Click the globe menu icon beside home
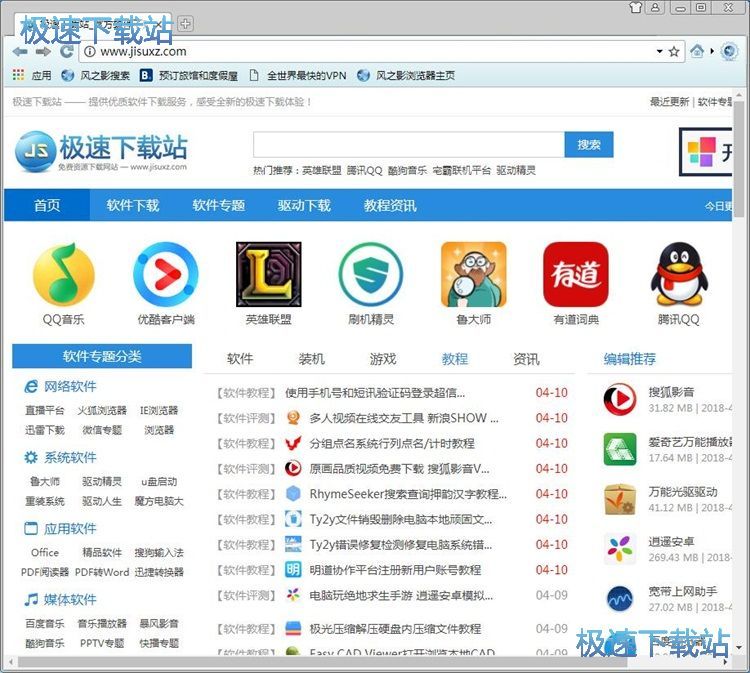750x673 pixels. 729,51
